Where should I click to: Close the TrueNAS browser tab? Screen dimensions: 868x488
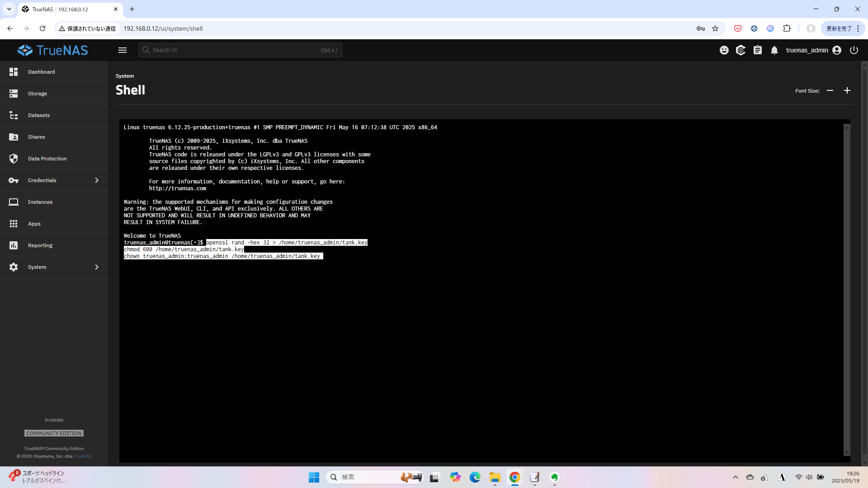click(x=116, y=9)
